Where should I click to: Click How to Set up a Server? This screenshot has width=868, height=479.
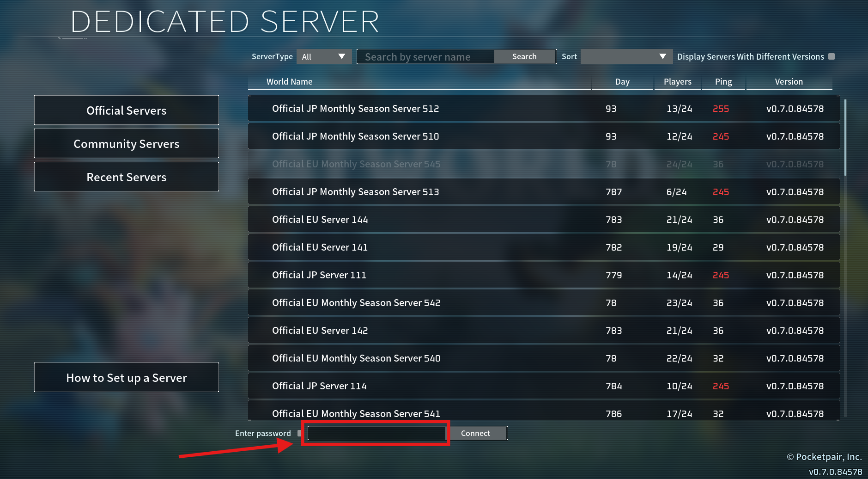(x=126, y=377)
